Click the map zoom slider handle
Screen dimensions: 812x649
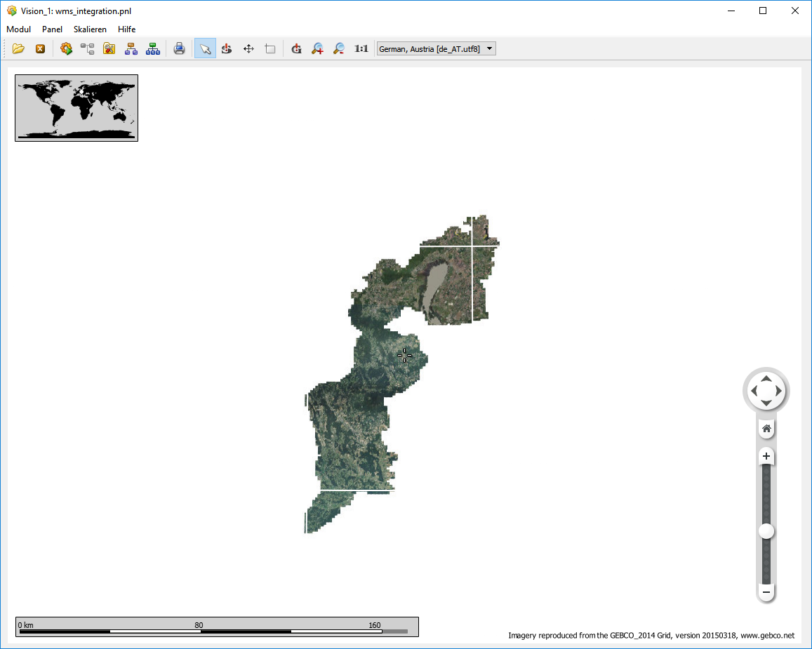(x=766, y=531)
